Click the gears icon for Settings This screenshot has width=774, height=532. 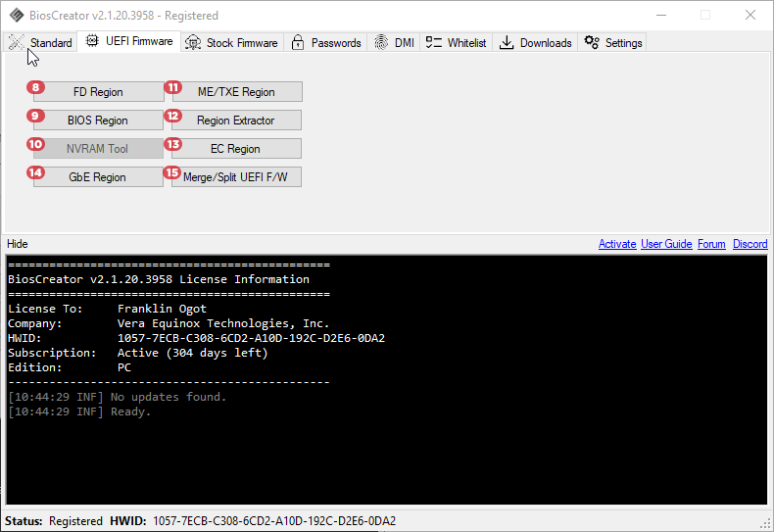[x=592, y=42]
